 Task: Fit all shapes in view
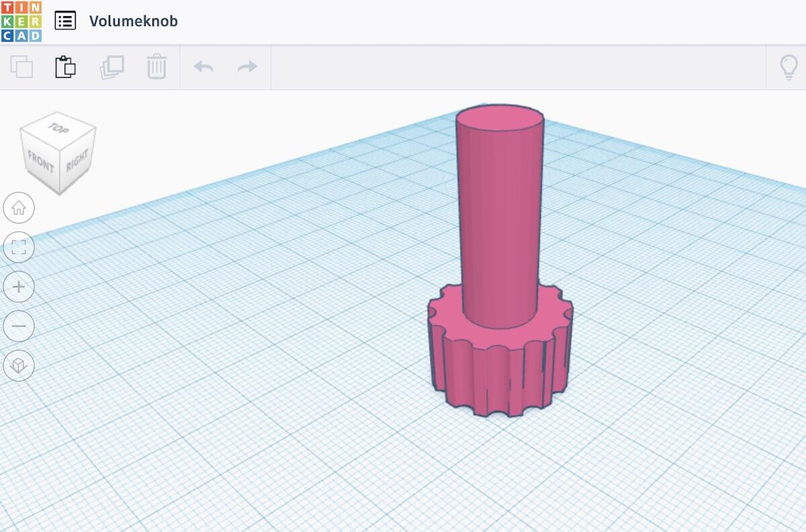click(19, 247)
